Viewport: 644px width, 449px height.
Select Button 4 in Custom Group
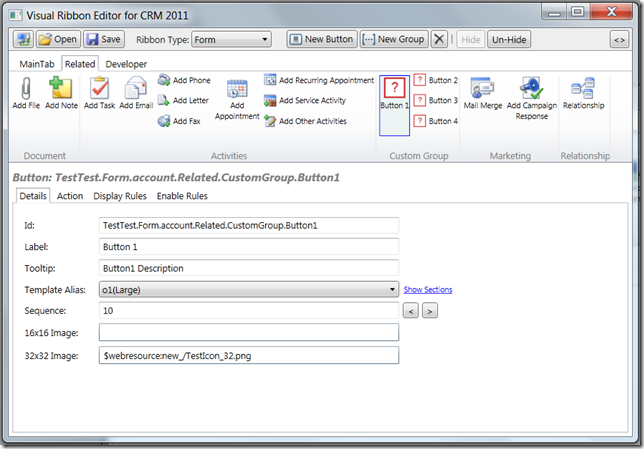(435, 121)
